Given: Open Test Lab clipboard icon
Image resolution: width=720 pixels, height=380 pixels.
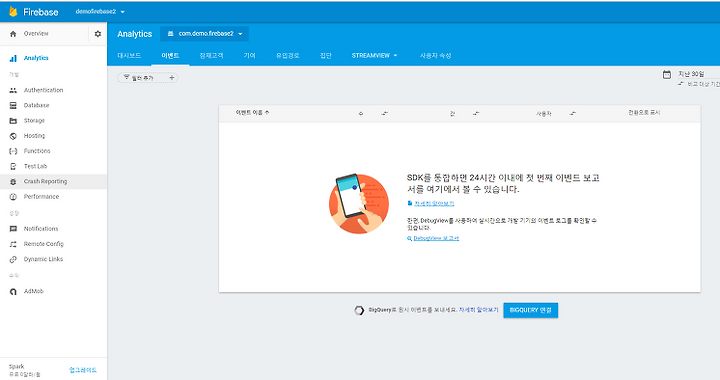Looking at the screenshot, I should pyautogui.click(x=13, y=166).
